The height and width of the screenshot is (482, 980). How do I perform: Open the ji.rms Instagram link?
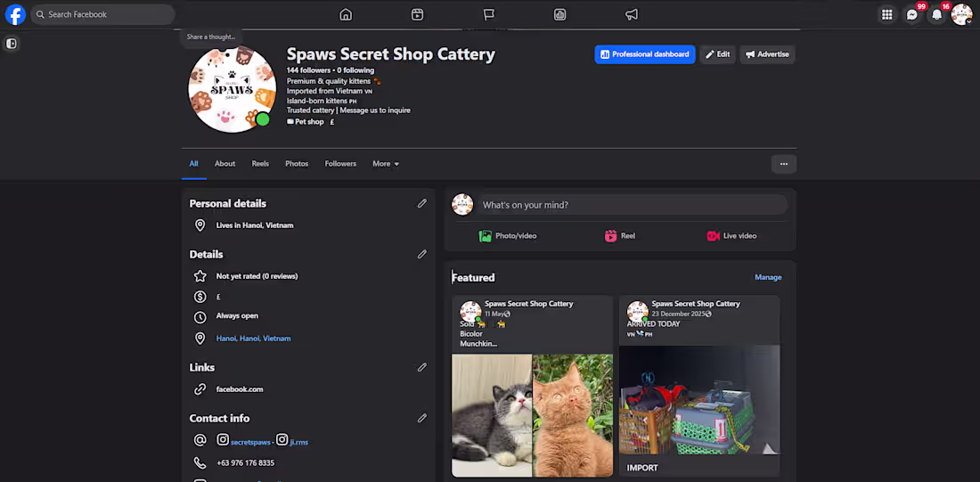[x=298, y=442]
